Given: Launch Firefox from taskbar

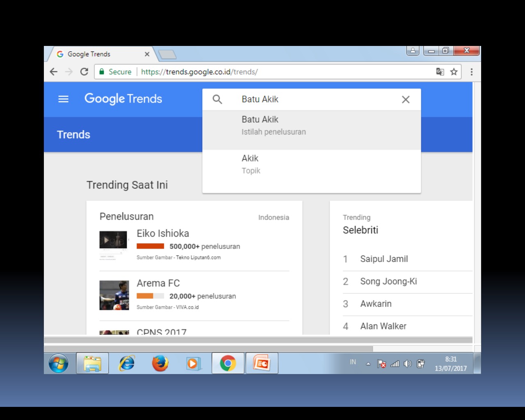Looking at the screenshot, I should click(x=160, y=363).
